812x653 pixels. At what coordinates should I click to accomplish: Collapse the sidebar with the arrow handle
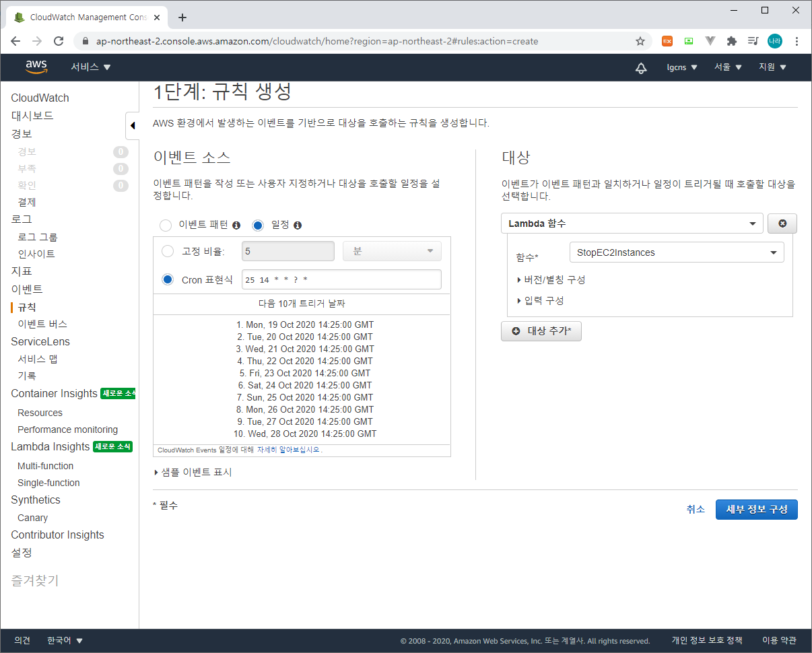[x=132, y=125]
